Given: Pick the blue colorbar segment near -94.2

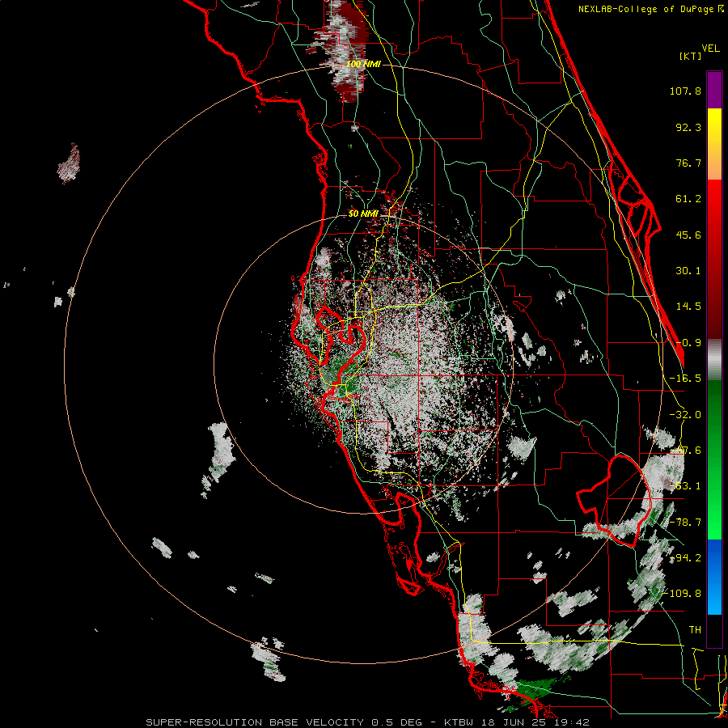Looking at the screenshot, I should tap(714, 557).
